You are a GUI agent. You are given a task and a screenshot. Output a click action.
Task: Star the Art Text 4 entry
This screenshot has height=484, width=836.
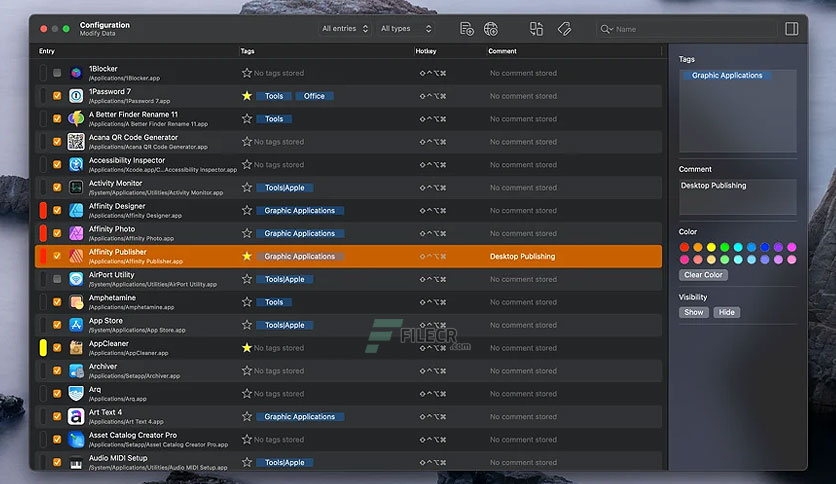[246, 417]
